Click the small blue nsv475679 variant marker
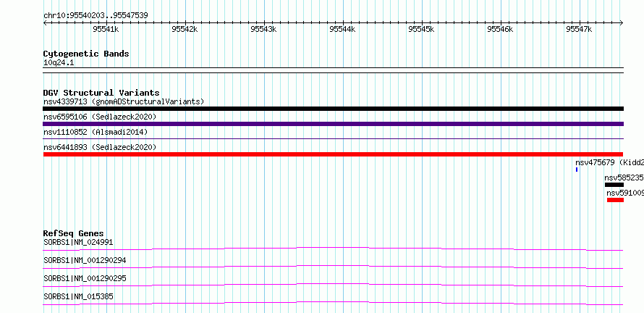 click(577, 170)
